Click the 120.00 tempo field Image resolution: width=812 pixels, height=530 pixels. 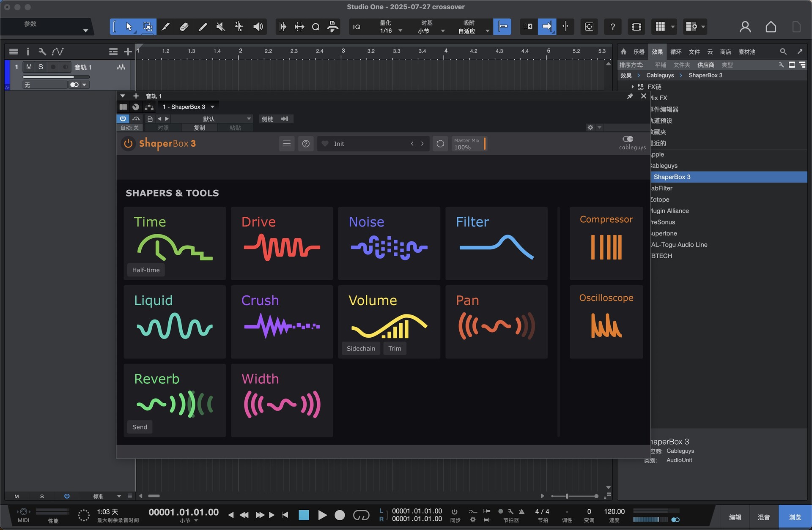(x=614, y=511)
